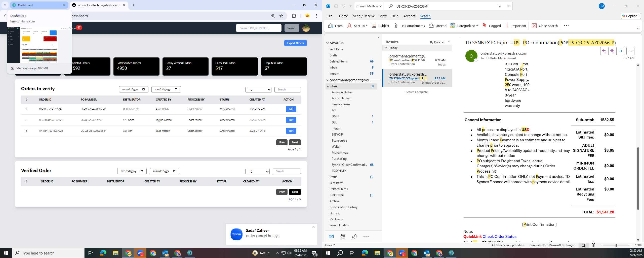Click the Export Orders button
Viewport: 644px width, 258px height.
pyautogui.click(x=296, y=43)
